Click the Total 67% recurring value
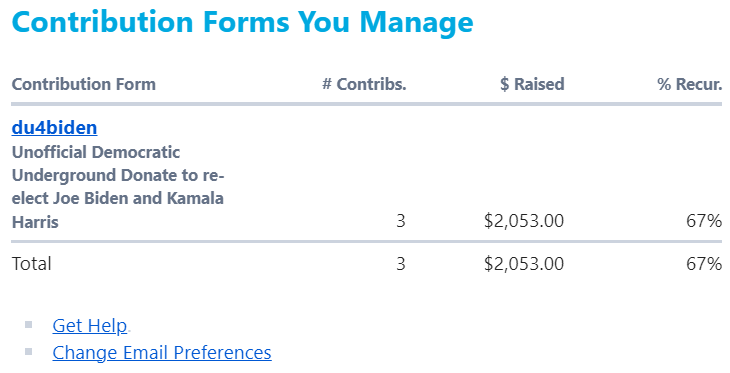 [x=704, y=264]
